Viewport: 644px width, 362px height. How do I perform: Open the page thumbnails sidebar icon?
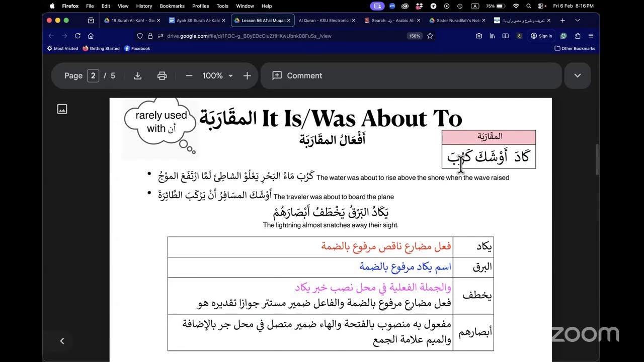coord(62,109)
